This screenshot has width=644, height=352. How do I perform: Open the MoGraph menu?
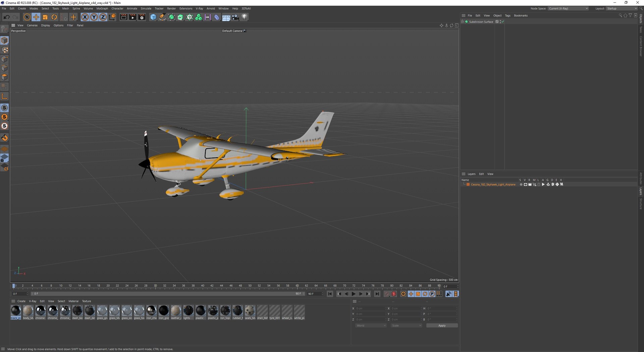point(102,8)
